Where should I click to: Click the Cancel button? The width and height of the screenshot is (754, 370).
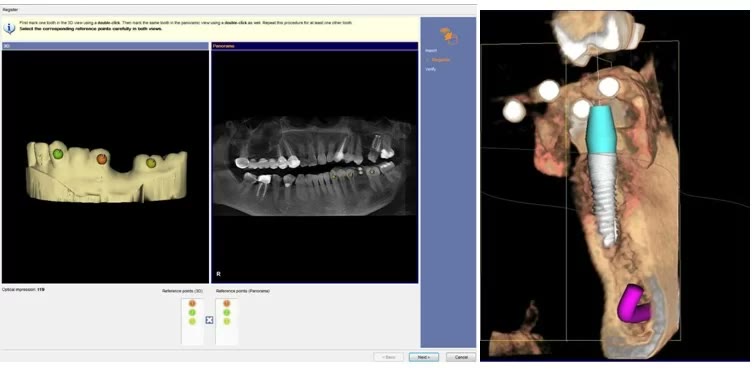click(x=461, y=357)
